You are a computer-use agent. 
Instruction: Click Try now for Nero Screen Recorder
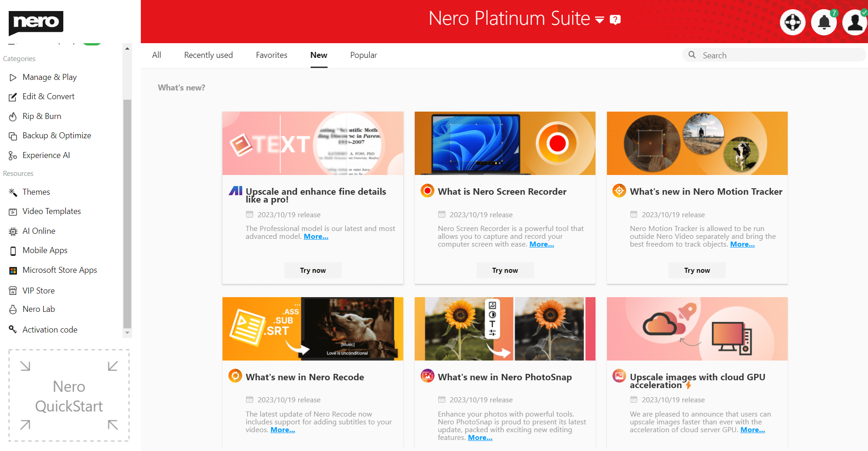coord(505,271)
